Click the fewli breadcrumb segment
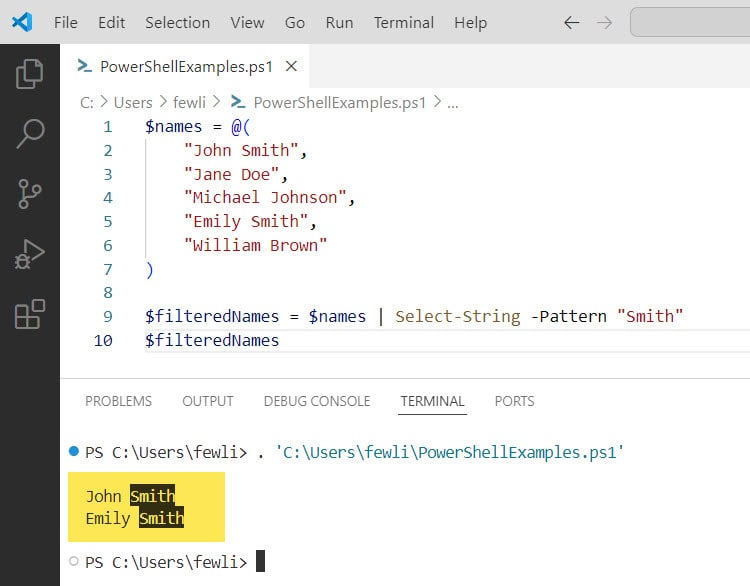Image resolution: width=750 pixels, height=586 pixels. pyautogui.click(x=189, y=102)
